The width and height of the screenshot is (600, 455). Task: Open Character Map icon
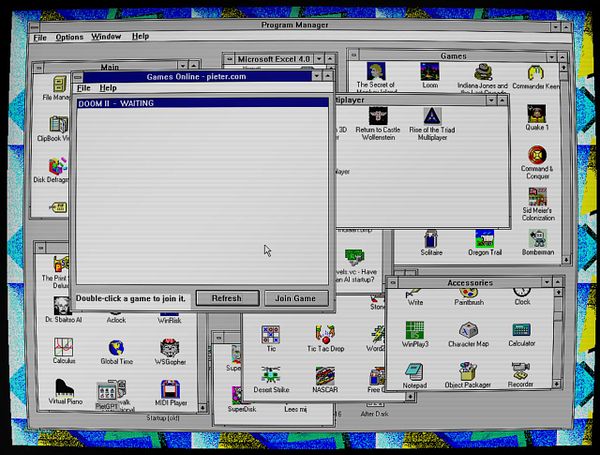pyautogui.click(x=468, y=330)
